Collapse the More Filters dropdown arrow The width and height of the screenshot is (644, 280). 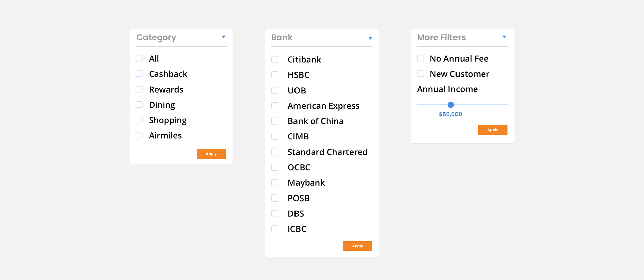pyautogui.click(x=504, y=37)
